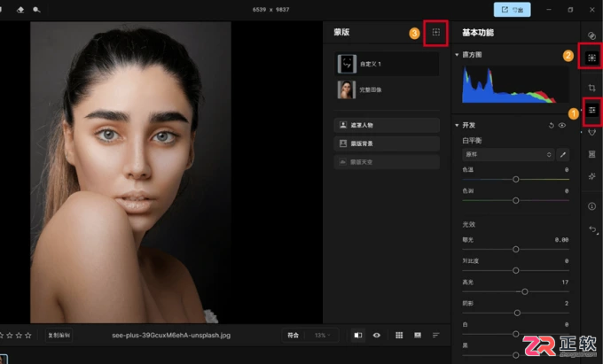Click the reset arrow in 开发 section
This screenshot has height=364, width=603.
click(551, 126)
